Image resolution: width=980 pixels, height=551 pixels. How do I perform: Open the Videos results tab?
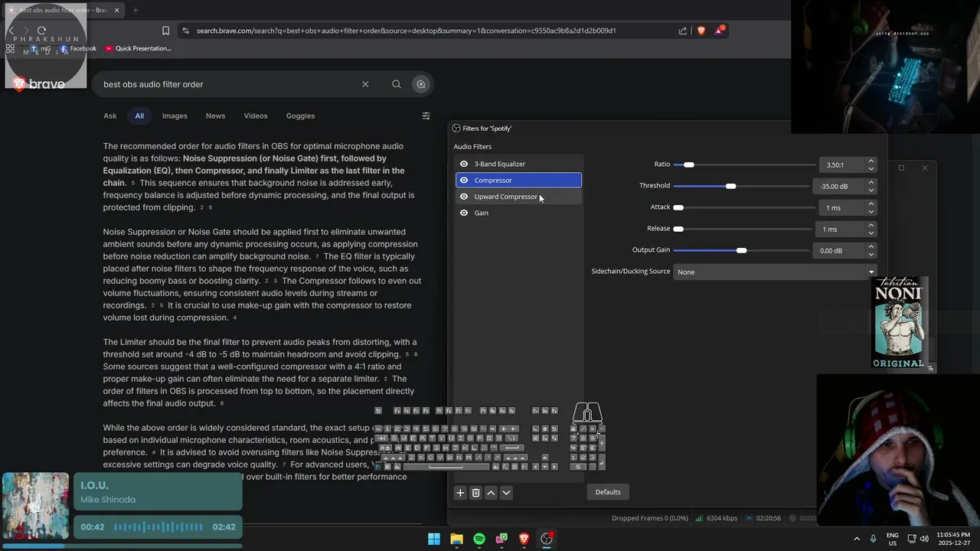256,116
